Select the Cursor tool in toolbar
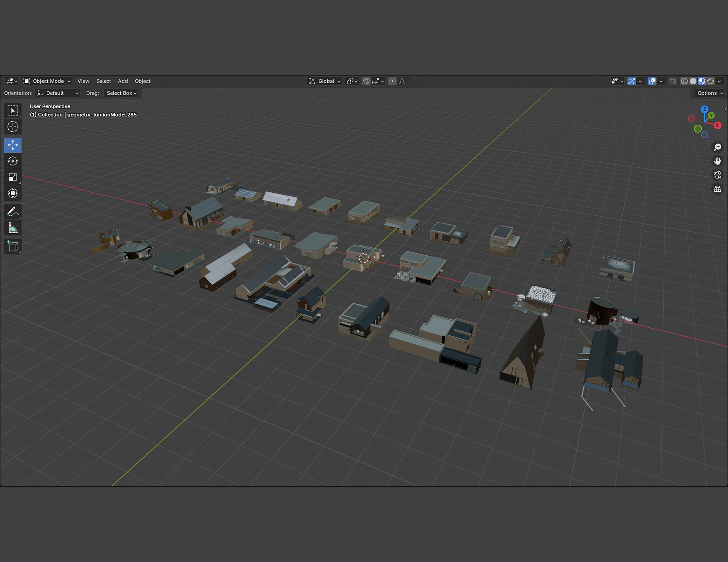The height and width of the screenshot is (562, 728). (13, 127)
